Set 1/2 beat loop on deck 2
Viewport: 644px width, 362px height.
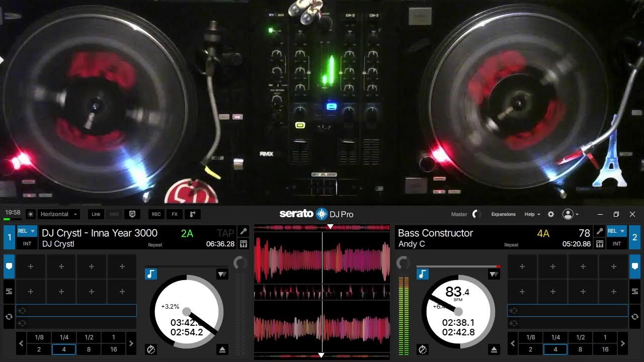pos(580,337)
